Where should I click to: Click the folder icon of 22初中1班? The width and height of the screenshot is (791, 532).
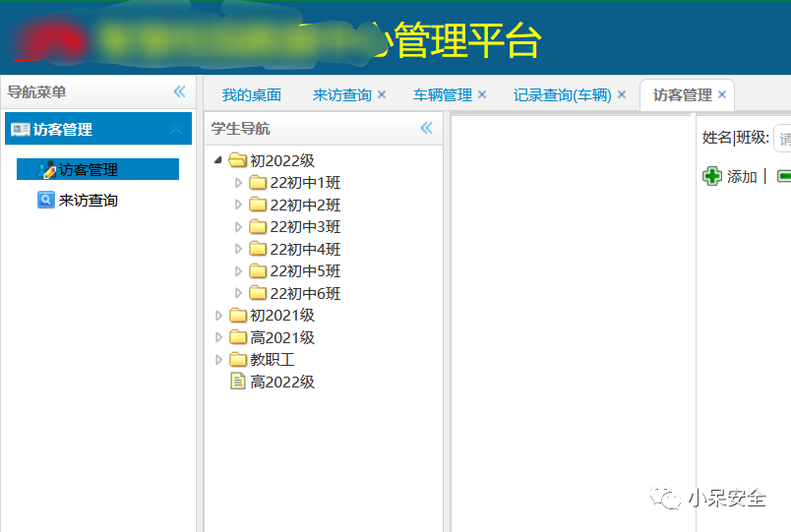[x=258, y=183]
